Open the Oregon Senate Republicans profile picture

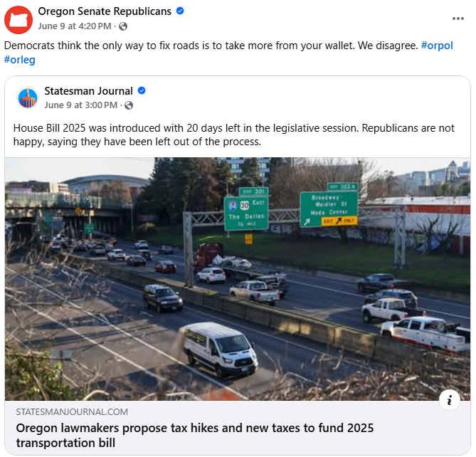(x=18, y=19)
